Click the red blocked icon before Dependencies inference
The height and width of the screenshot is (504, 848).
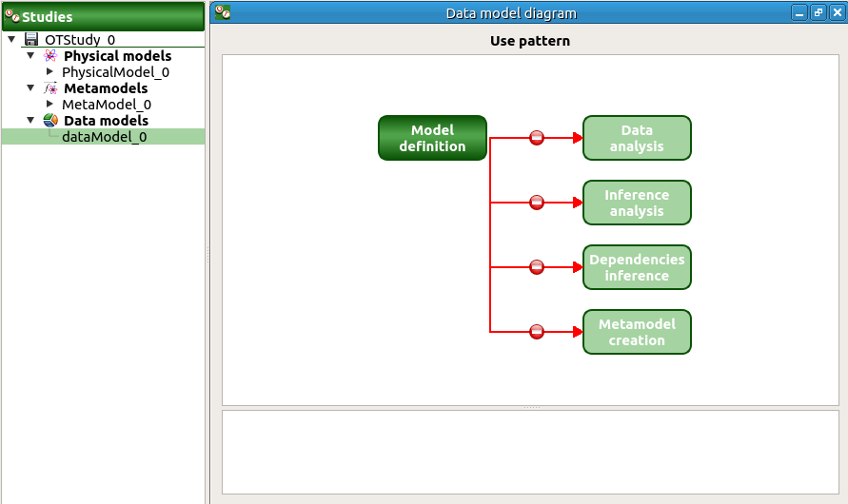pos(537,267)
